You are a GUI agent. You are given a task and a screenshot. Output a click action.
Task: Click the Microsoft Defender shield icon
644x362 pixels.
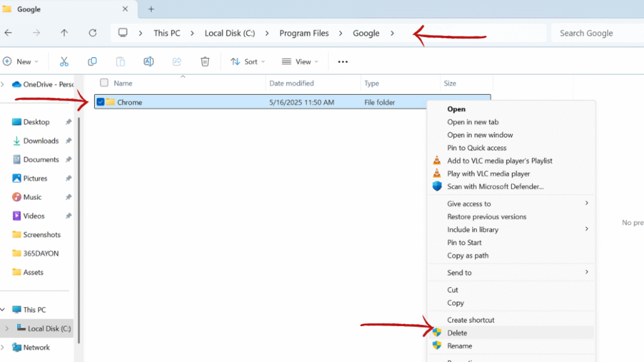pos(437,186)
